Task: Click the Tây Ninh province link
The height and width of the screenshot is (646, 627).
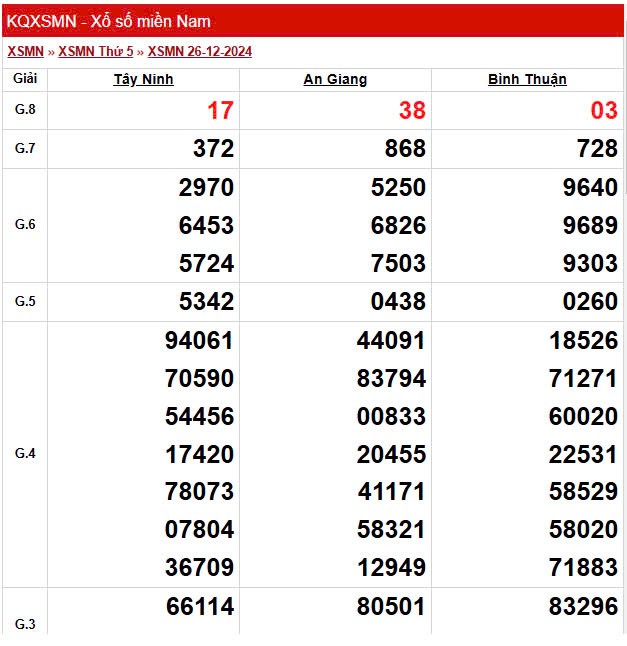Action: [143, 80]
